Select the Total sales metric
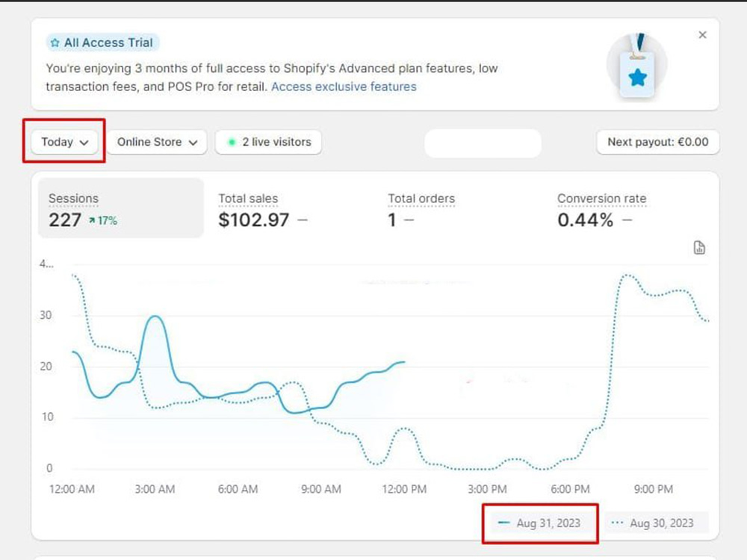 click(262, 211)
